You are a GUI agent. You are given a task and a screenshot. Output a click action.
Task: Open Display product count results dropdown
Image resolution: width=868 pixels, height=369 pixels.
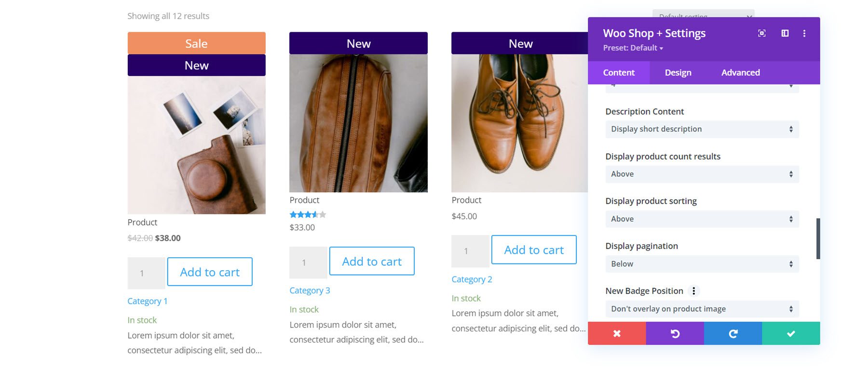pyautogui.click(x=702, y=174)
